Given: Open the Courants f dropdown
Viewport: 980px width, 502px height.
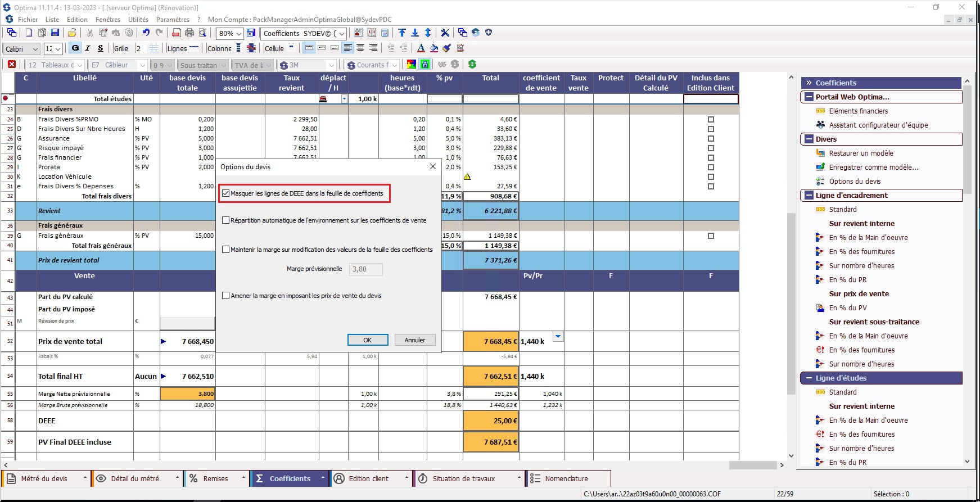Looking at the screenshot, I should coord(394,65).
